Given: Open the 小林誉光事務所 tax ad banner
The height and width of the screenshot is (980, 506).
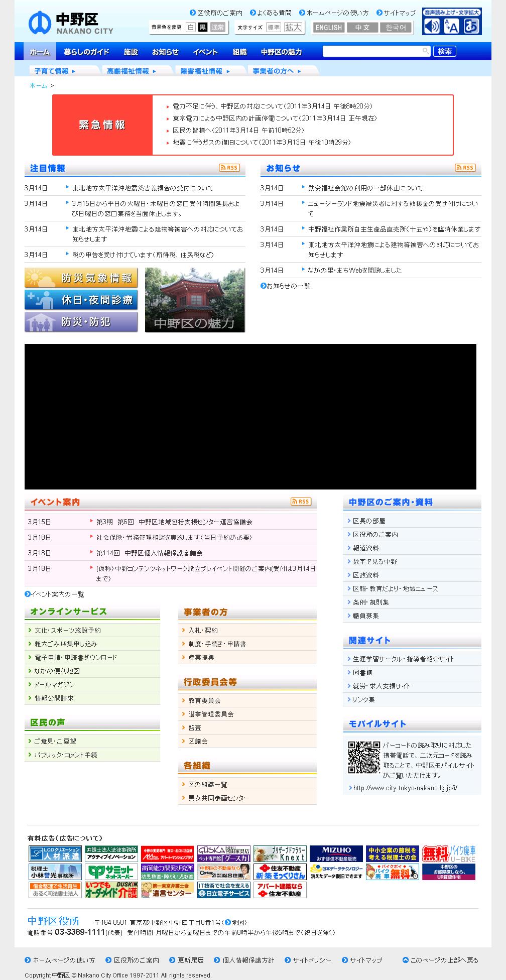Looking at the screenshot, I should 55,872.
